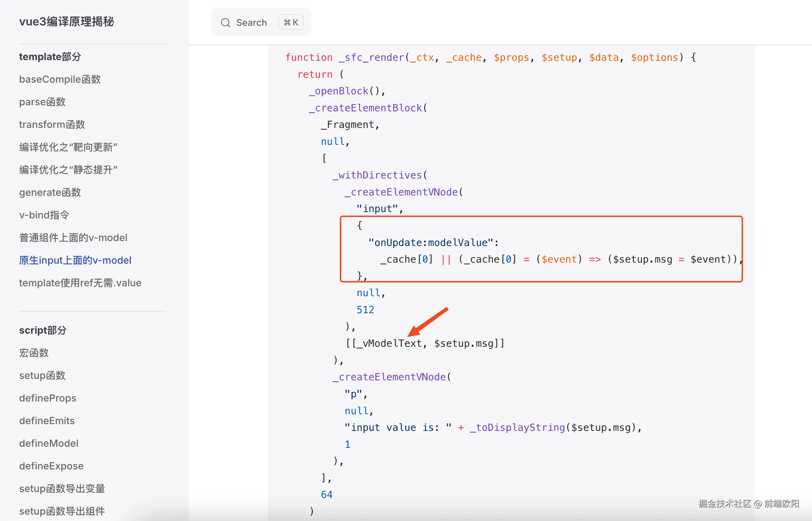Image resolution: width=812 pixels, height=521 pixels.
Task: Open the vue3编译原理揭秘 site title
Action: 66,22
